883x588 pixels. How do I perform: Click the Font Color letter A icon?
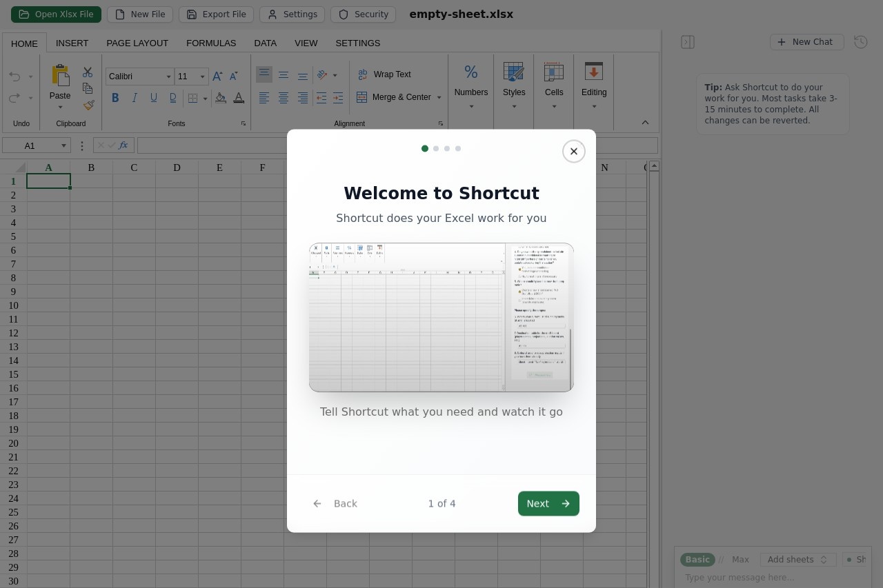pyautogui.click(x=239, y=98)
